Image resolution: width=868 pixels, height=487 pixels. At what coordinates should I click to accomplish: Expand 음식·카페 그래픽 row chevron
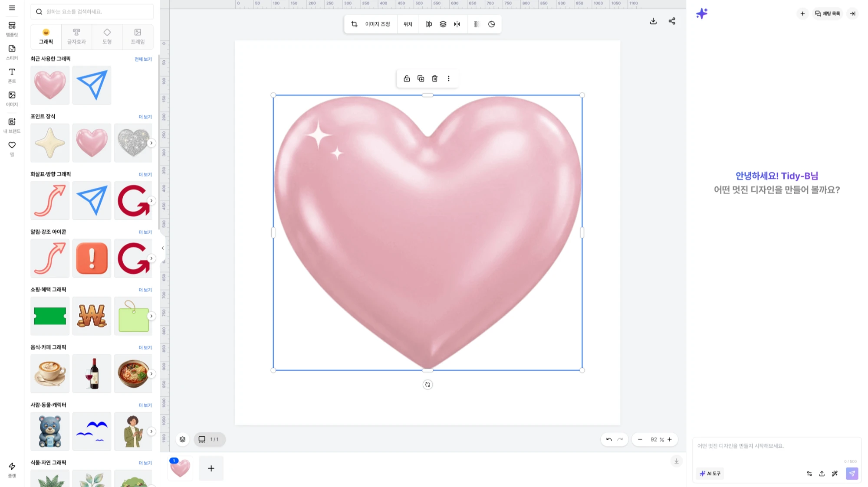point(151,374)
